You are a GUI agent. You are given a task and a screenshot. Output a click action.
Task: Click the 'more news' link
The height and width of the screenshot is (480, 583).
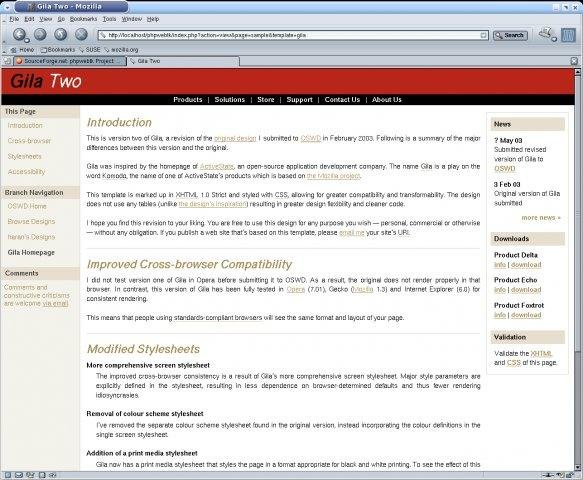[541, 218]
